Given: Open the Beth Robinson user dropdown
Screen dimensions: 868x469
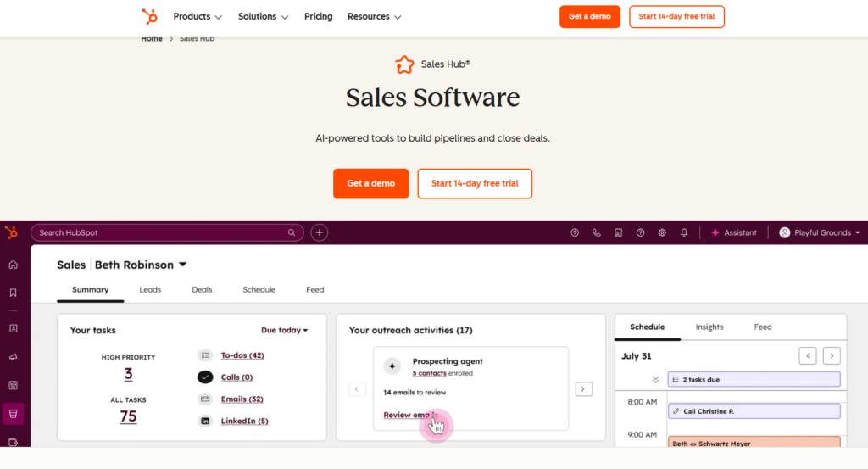Looking at the screenshot, I should [141, 265].
